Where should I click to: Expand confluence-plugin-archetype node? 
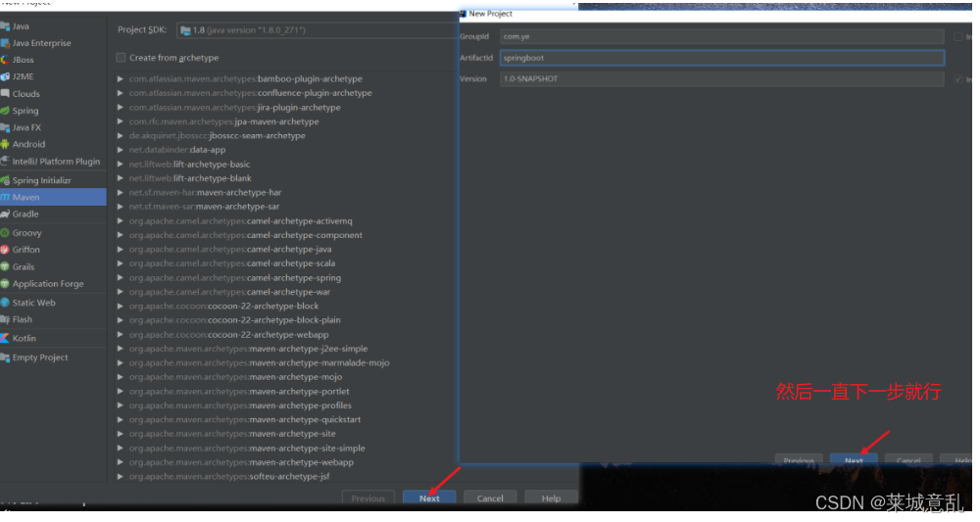click(x=120, y=93)
